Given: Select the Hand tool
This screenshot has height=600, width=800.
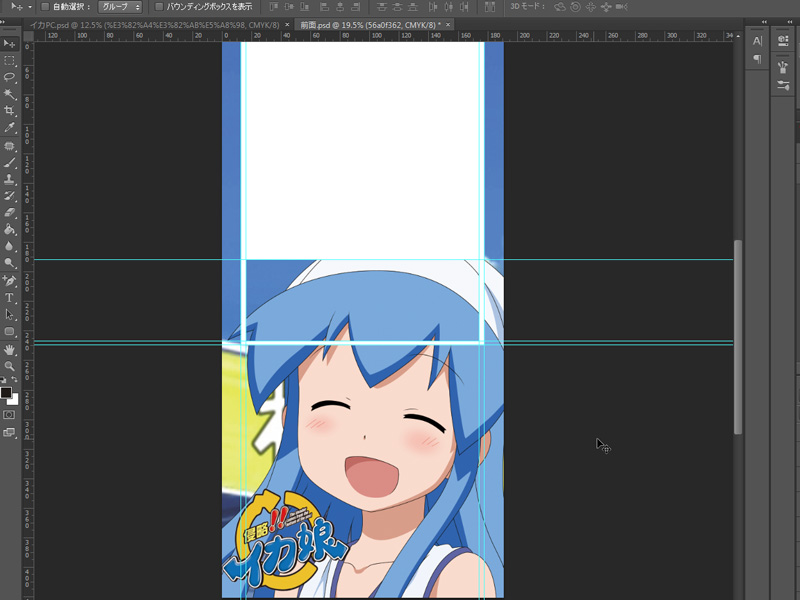Looking at the screenshot, I should point(9,350).
